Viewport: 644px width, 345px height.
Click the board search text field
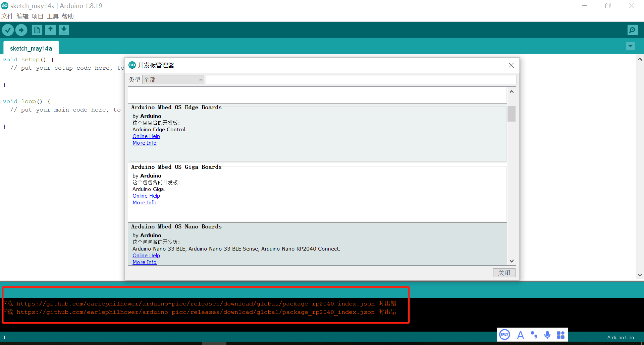coord(361,80)
